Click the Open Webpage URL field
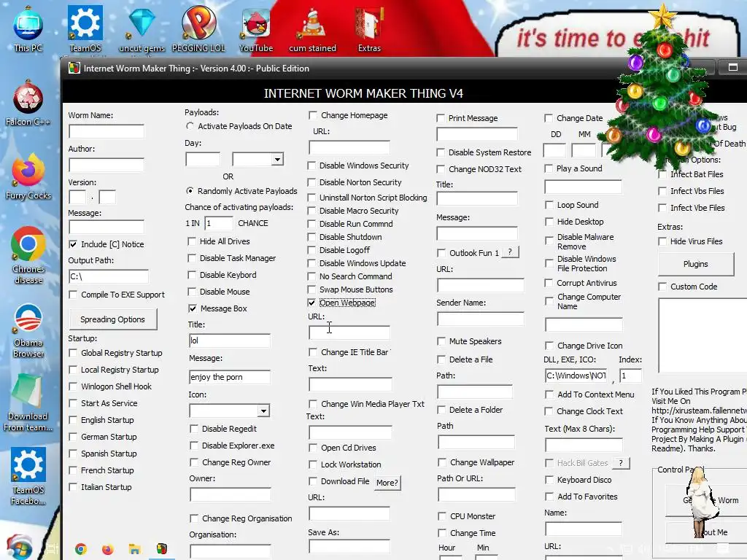Viewport: 747px width, 560px height. pyautogui.click(x=349, y=332)
